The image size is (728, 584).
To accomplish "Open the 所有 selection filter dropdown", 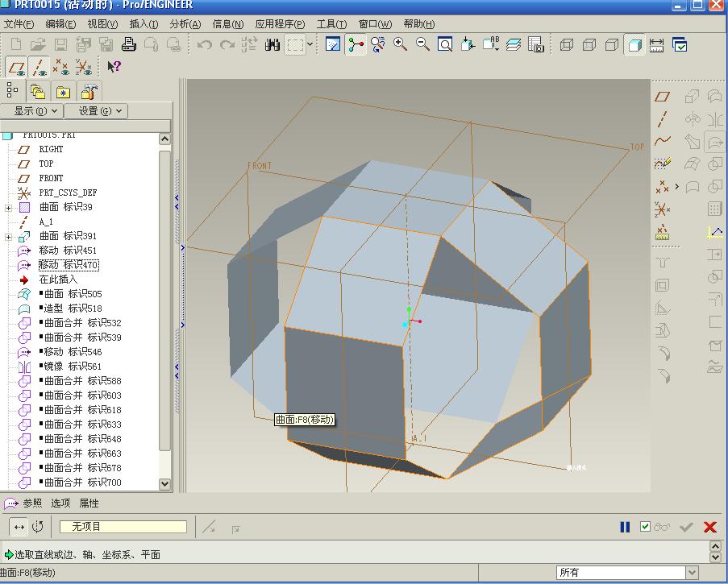I will pyautogui.click(x=692, y=573).
